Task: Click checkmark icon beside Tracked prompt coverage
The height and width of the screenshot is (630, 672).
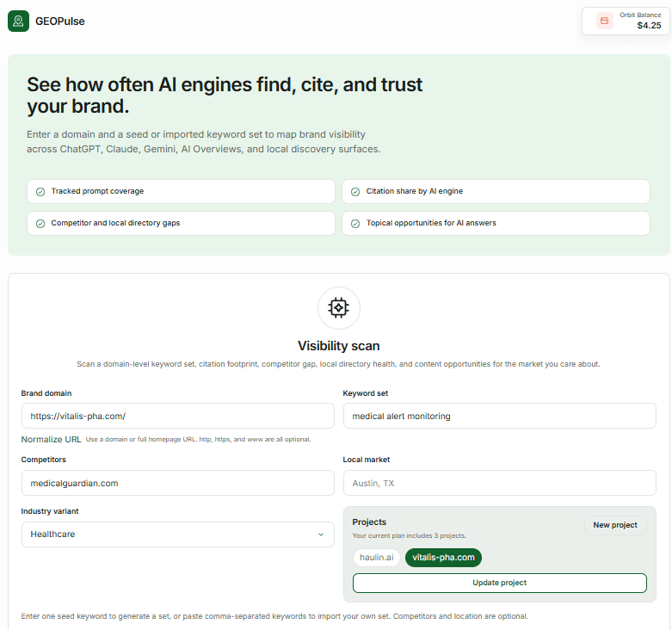Action: click(40, 192)
